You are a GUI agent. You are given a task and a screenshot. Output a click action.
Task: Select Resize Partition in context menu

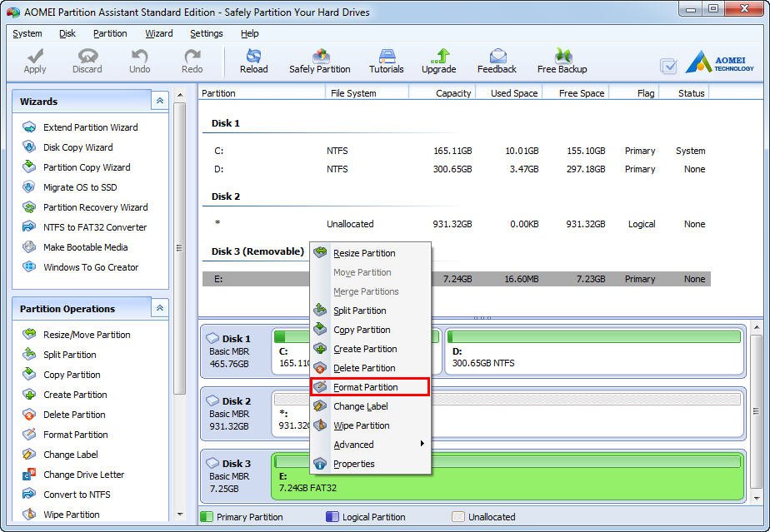tap(370, 253)
